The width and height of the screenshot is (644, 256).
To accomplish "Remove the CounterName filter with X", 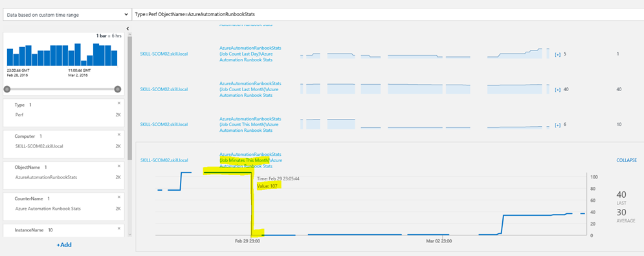I will (119, 197).
